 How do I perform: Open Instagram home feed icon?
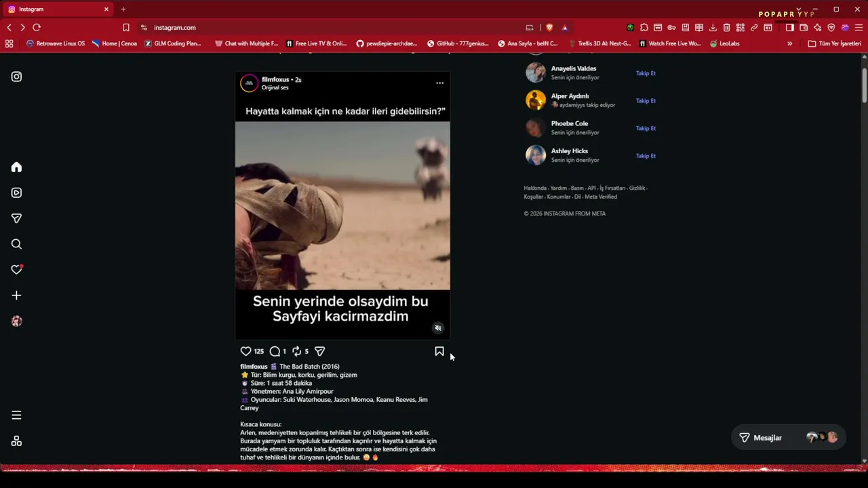click(16, 167)
